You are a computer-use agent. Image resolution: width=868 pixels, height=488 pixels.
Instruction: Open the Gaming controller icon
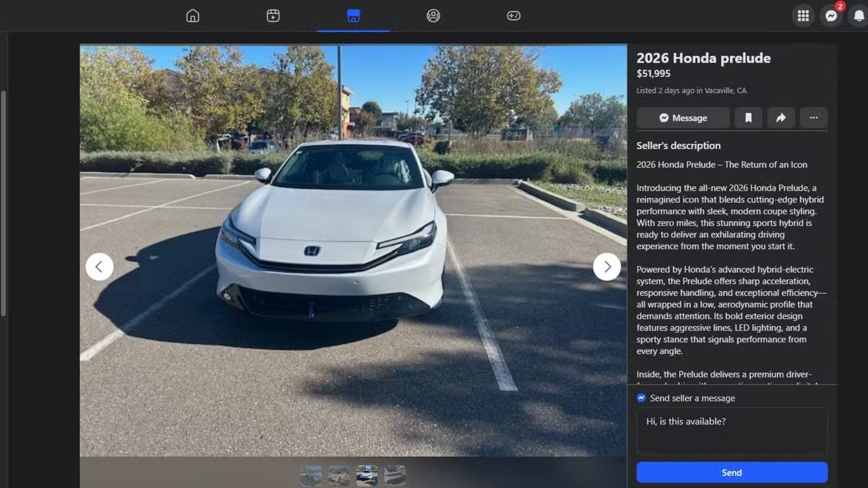tap(513, 16)
